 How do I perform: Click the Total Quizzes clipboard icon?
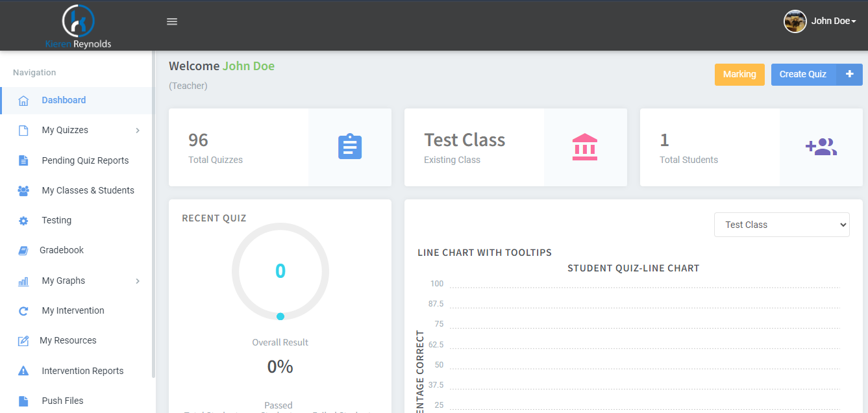pyautogui.click(x=350, y=147)
